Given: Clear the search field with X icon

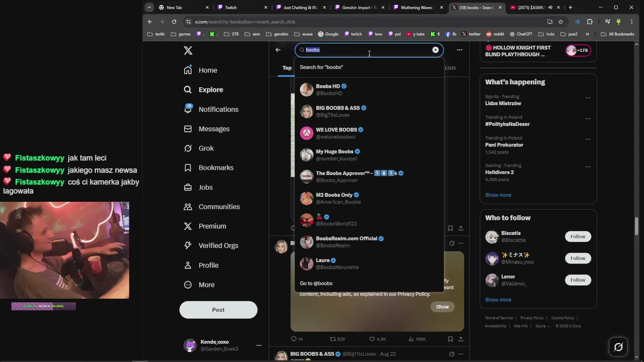Looking at the screenshot, I should [436, 50].
